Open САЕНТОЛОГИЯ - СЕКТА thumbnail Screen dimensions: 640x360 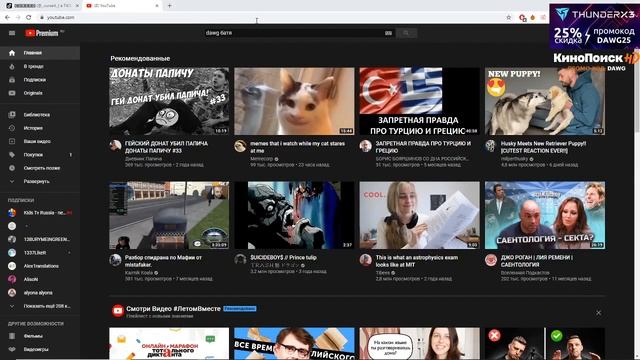tap(545, 215)
